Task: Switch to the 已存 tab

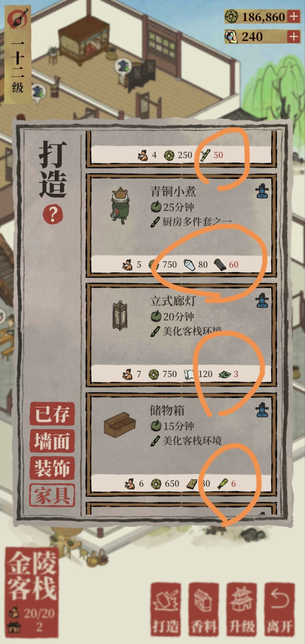Action: 52,414
